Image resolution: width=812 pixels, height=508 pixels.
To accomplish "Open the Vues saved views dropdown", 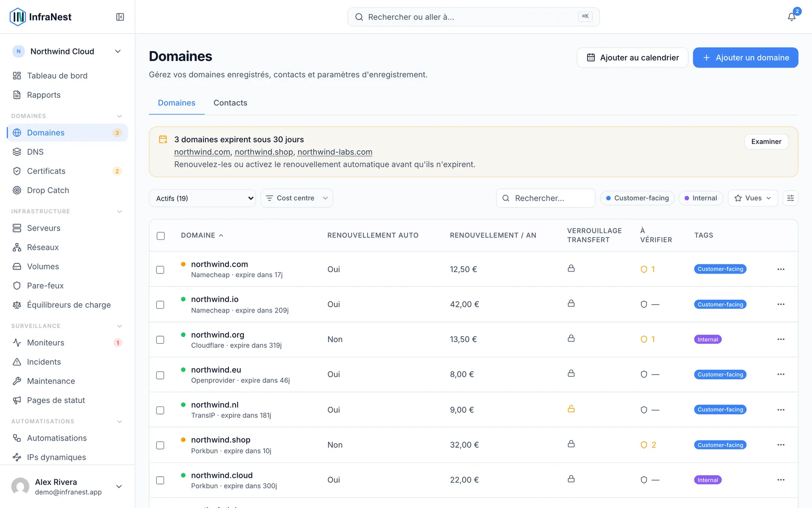I will [x=753, y=198].
